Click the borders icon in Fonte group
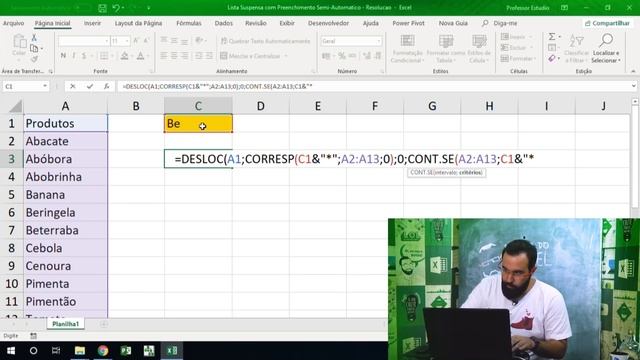This screenshot has height=360, width=640. click(x=104, y=56)
